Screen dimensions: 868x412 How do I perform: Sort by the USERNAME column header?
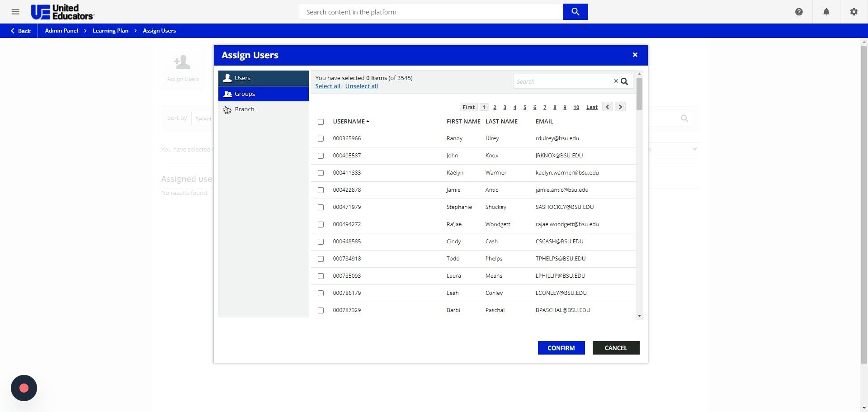point(351,121)
